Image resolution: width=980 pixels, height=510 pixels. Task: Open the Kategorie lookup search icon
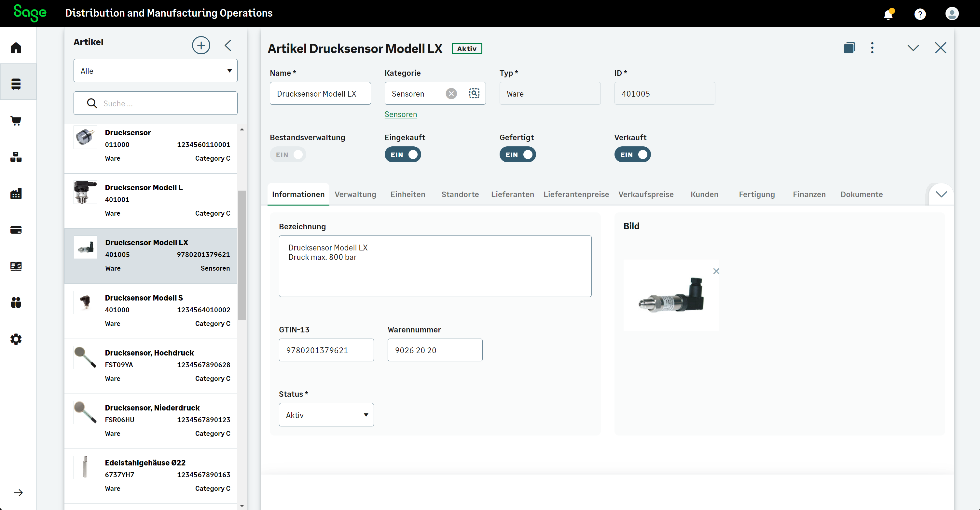[x=475, y=93]
